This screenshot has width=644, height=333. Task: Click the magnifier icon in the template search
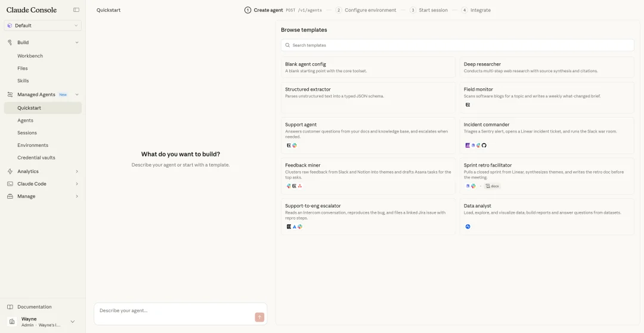287,45
